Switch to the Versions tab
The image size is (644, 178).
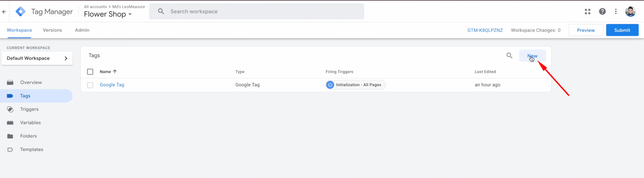(52, 30)
